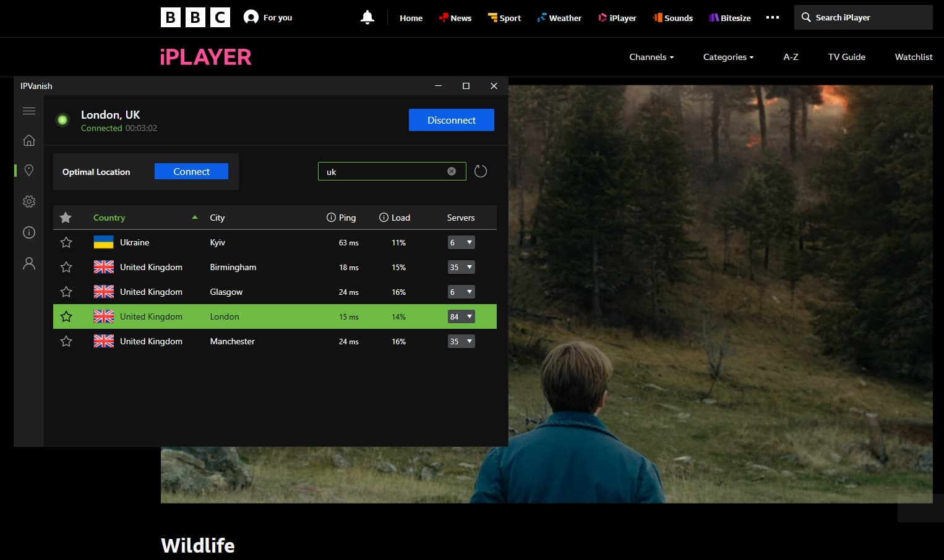
Task: Sort by City column header
Action: [x=217, y=218]
